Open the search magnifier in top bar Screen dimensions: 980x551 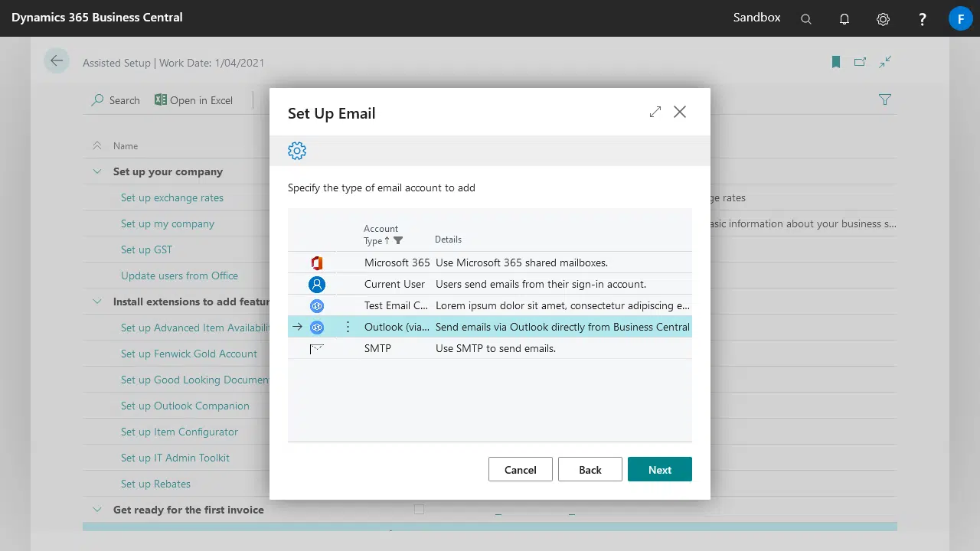tap(805, 19)
